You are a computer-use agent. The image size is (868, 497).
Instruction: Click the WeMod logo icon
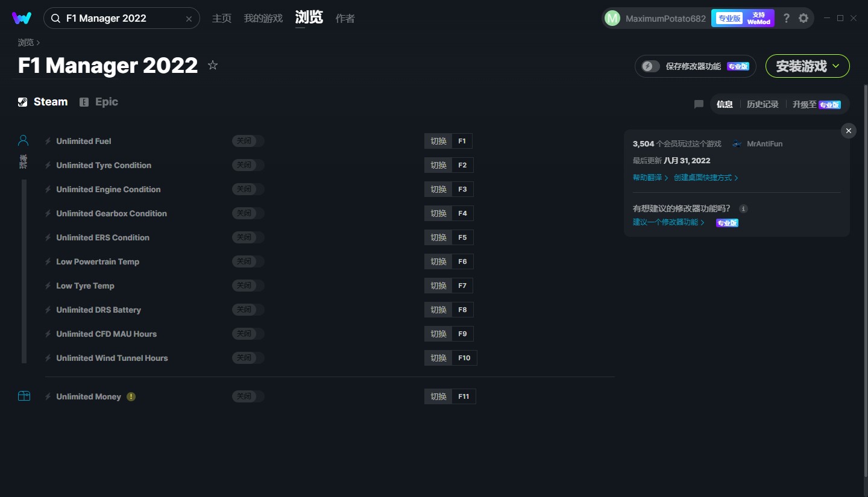coord(22,18)
